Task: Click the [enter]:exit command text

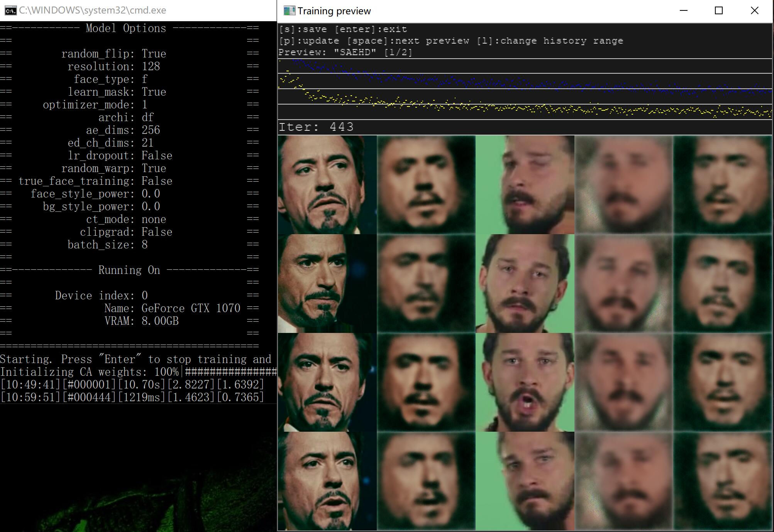Action: (x=371, y=29)
